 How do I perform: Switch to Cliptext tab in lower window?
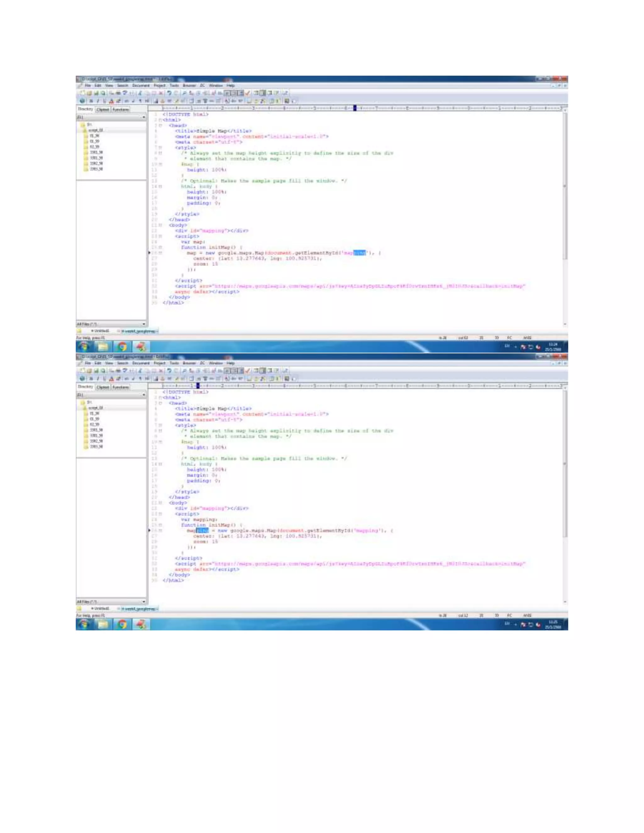(x=103, y=387)
